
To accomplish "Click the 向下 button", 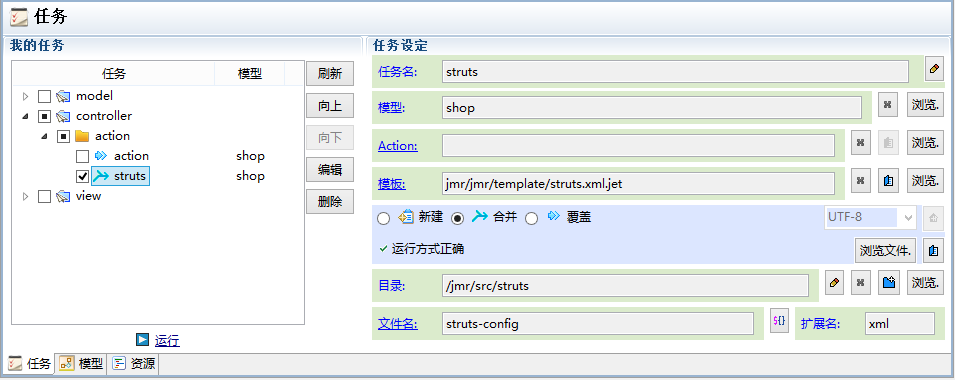I will pos(330,138).
